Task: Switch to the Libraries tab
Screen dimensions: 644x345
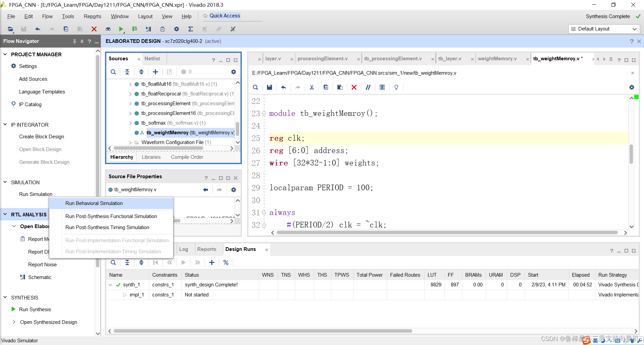Action: [x=151, y=157]
